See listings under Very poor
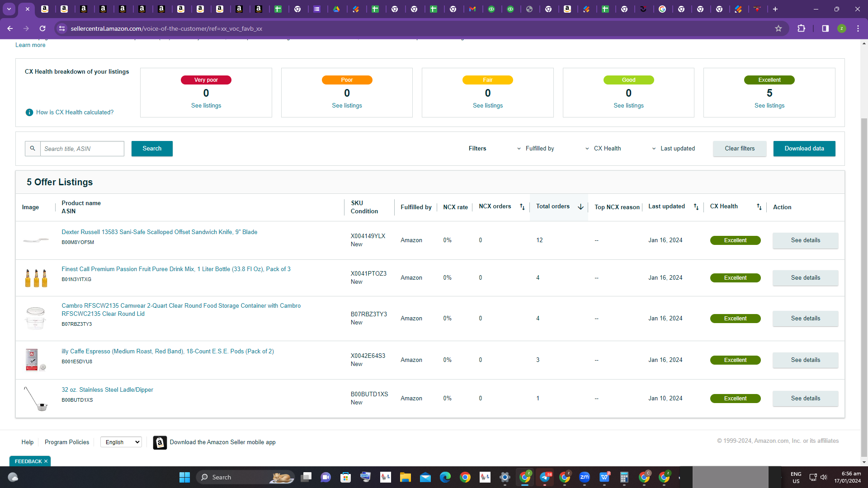Screen dimensions: 868x488 coord(206,106)
